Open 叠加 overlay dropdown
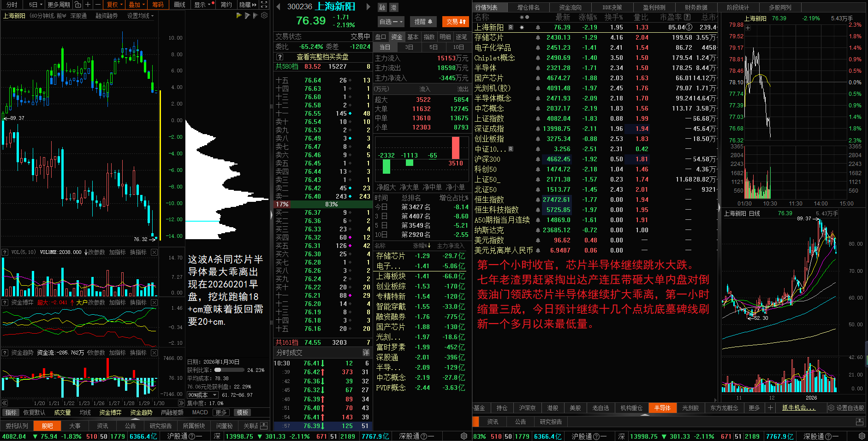Viewport: 868px width, 441px height. [x=137, y=5]
